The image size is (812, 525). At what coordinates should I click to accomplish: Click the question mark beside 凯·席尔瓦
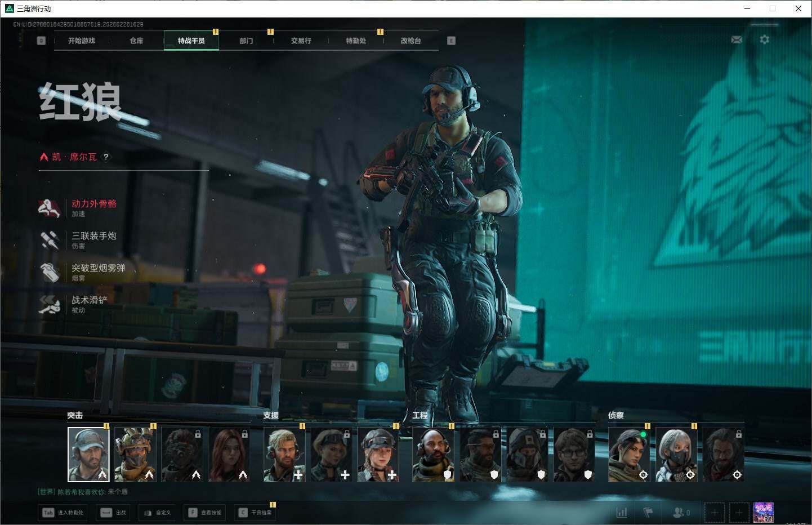pos(106,157)
